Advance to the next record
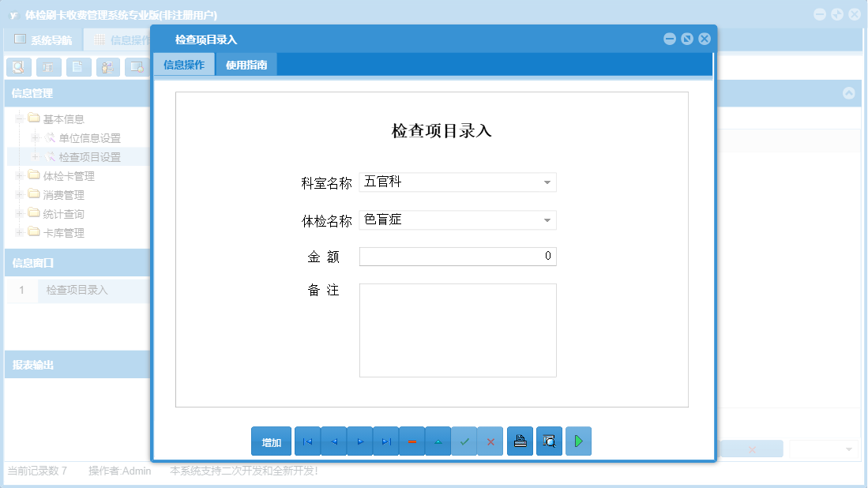The image size is (868, 488). click(359, 441)
